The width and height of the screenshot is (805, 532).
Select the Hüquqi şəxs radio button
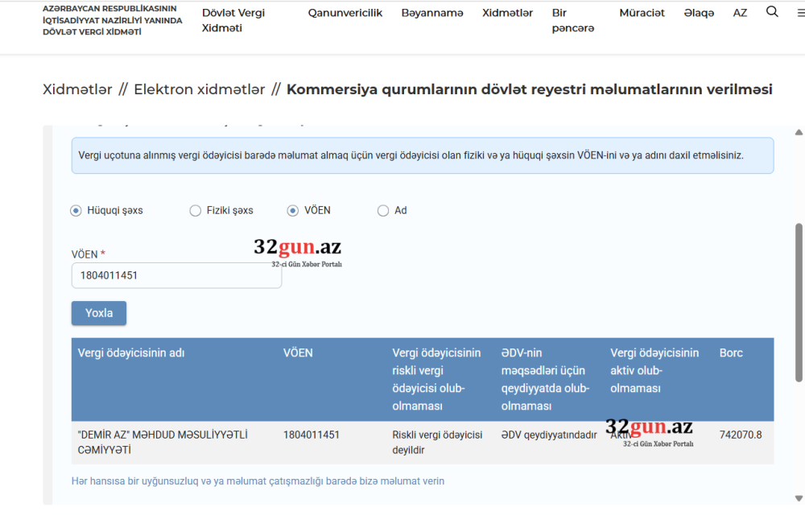[76, 211]
